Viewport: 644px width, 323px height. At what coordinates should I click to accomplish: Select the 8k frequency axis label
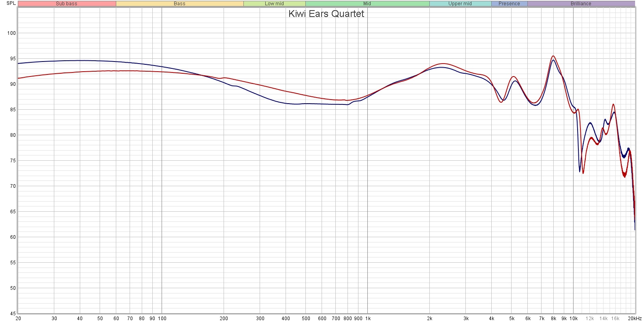[554, 319]
